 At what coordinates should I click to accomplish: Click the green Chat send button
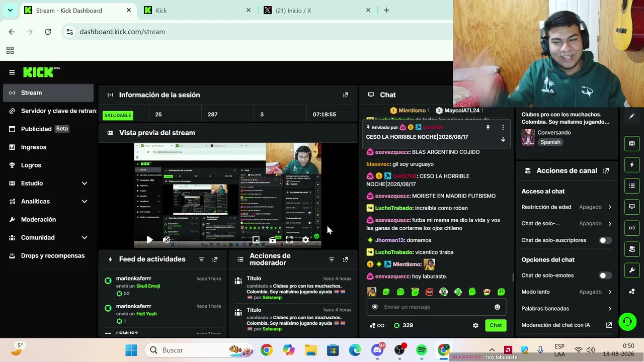click(496, 325)
